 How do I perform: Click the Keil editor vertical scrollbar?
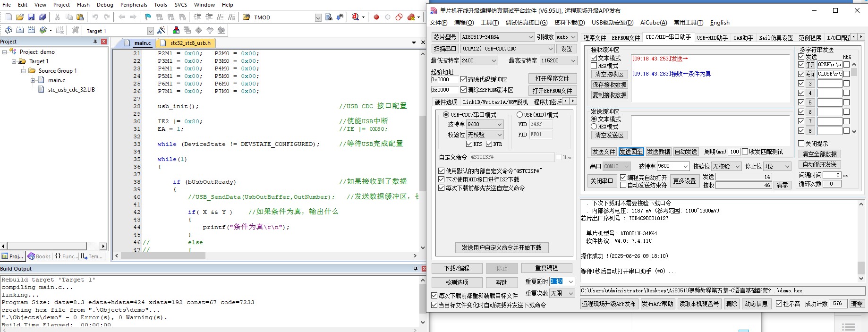[423, 150]
